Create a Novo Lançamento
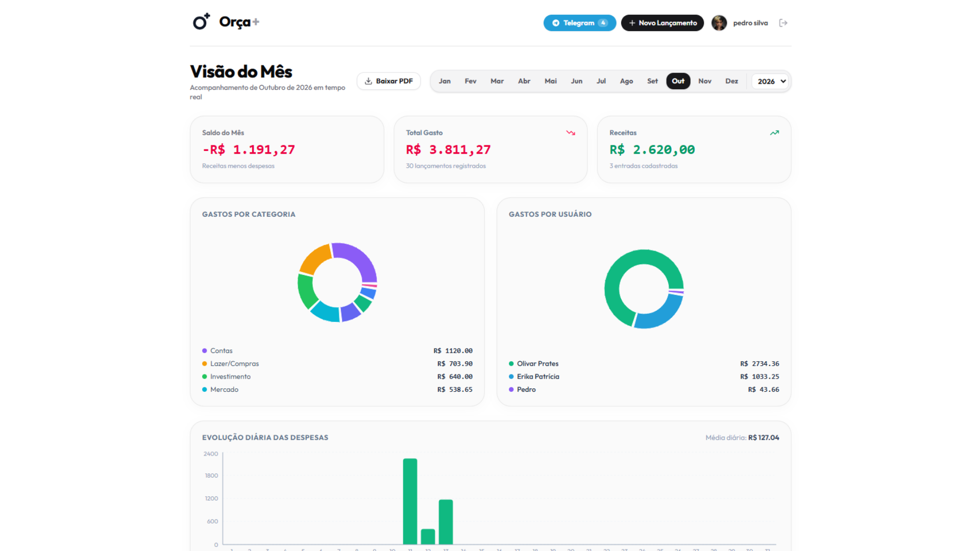The width and height of the screenshot is (980, 551). (662, 23)
